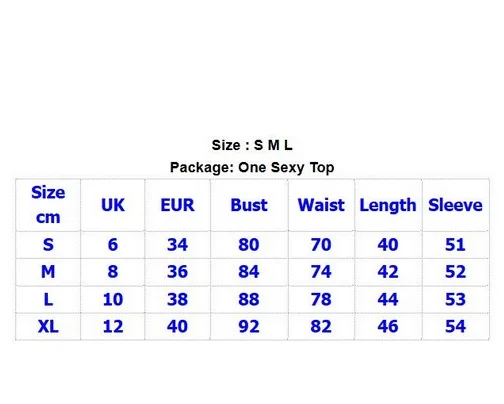Click the Bust column header
This screenshot has height=404, width=504.
tap(249, 205)
